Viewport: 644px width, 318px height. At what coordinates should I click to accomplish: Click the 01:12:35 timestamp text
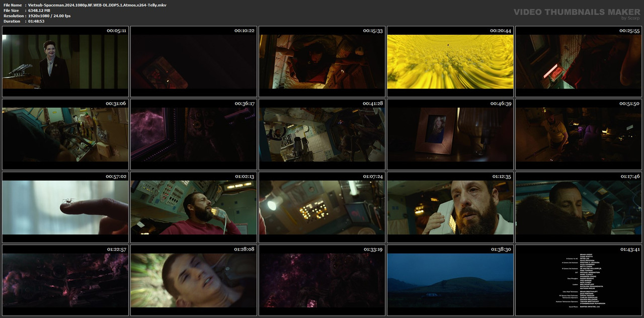pyautogui.click(x=501, y=177)
